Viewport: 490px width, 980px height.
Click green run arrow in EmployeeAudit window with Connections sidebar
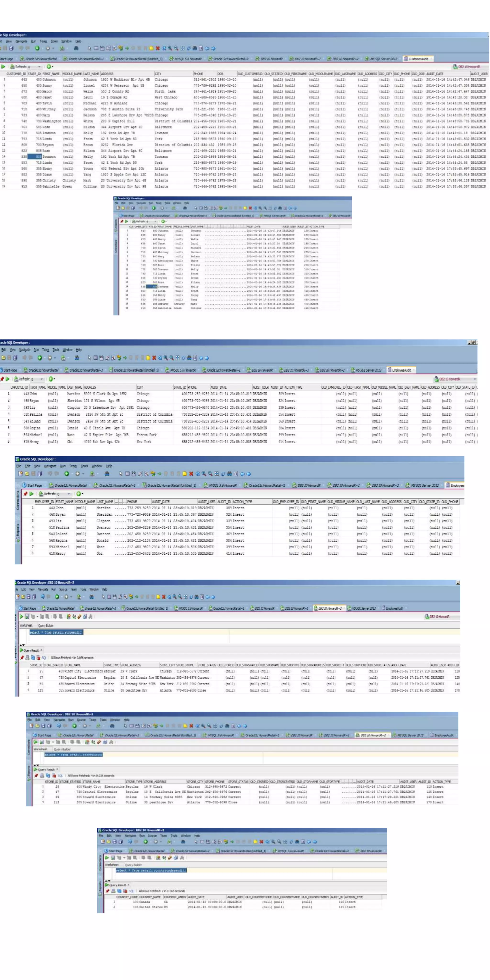[x=32, y=494]
